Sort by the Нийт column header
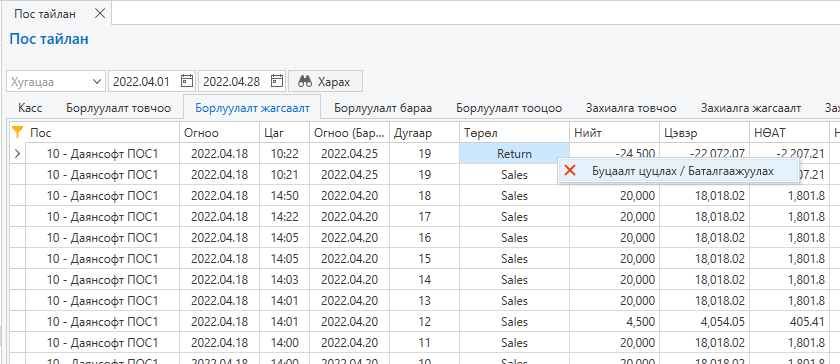Viewport: 840px width, 364px height. pos(614,132)
